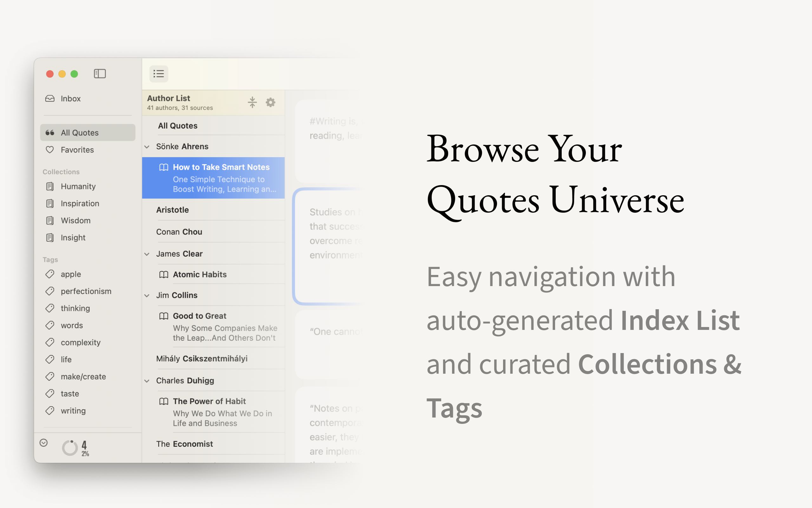This screenshot has width=812, height=508.
Task: Collapse the Sönke Ahrens author chevron
Action: [147, 147]
